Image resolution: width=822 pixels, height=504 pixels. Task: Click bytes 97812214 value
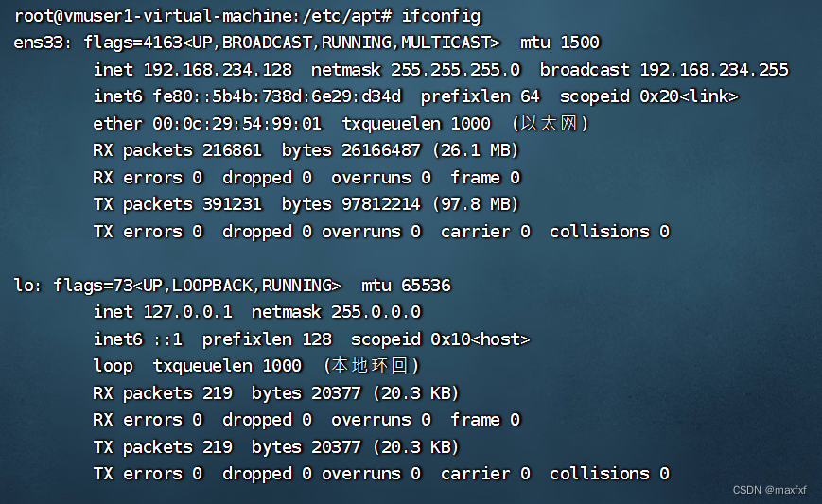click(x=381, y=204)
